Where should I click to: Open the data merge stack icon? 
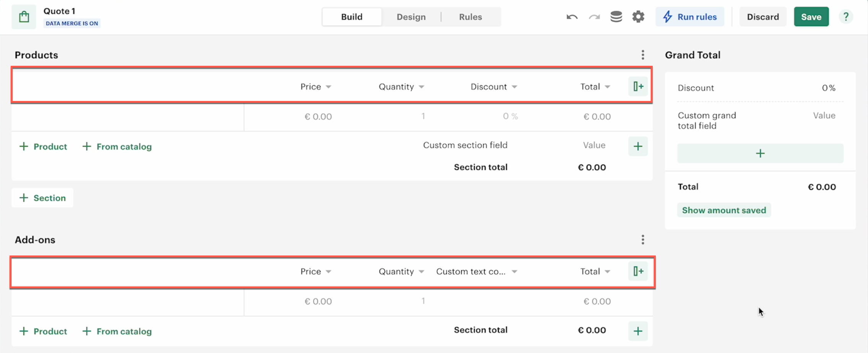pos(616,17)
